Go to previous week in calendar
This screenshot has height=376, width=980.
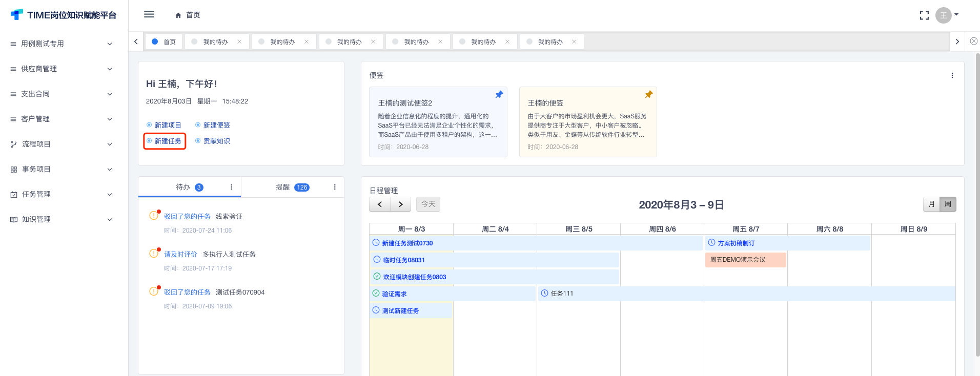pyautogui.click(x=380, y=204)
